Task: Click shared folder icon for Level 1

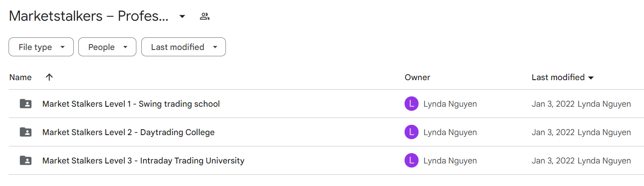Action: [26, 104]
